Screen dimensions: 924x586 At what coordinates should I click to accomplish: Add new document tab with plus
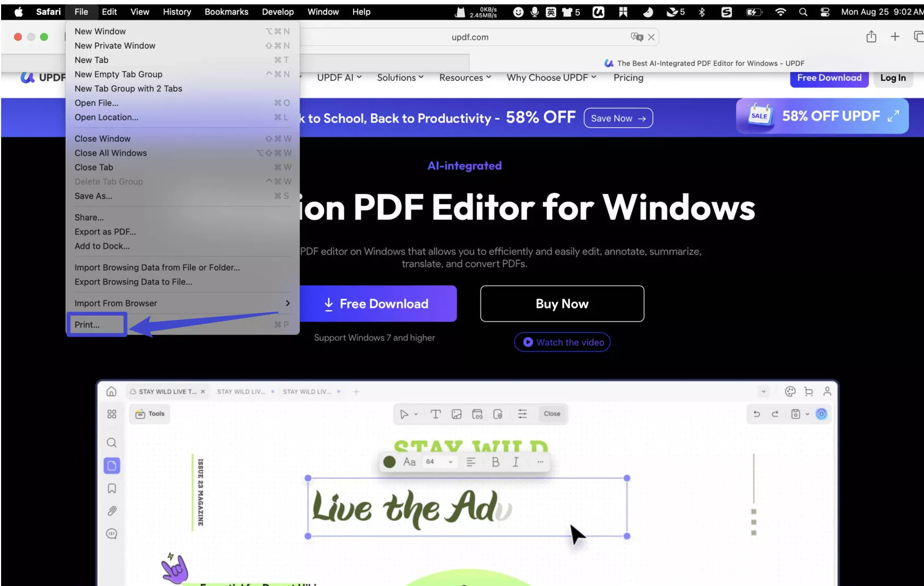coord(356,392)
